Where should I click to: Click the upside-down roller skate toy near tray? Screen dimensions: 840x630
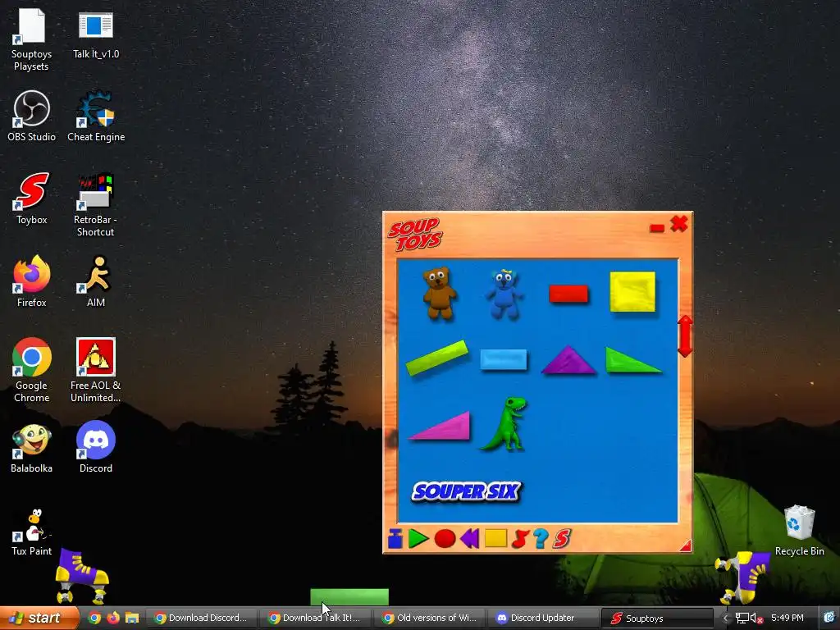742,577
